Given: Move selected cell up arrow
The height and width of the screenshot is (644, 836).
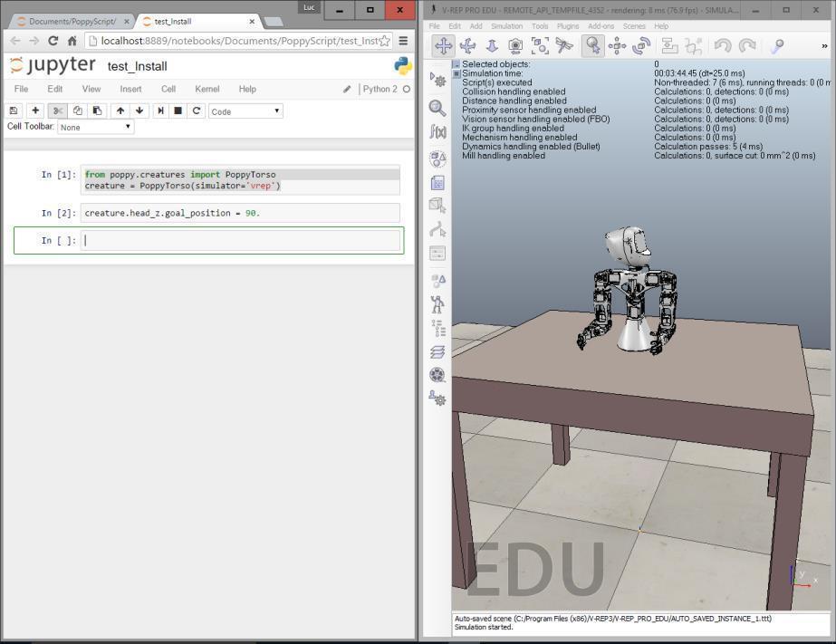Looking at the screenshot, I should (120, 111).
